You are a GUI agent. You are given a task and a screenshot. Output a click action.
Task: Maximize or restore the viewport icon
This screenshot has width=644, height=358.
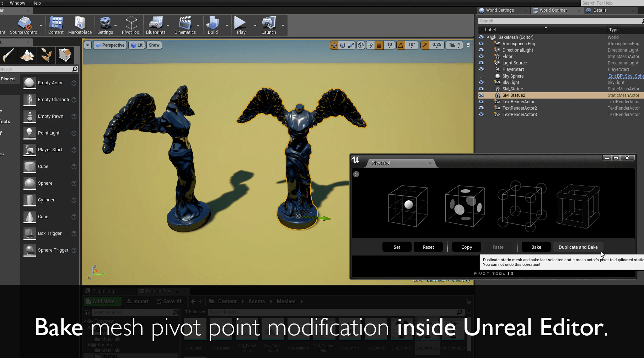(468, 45)
